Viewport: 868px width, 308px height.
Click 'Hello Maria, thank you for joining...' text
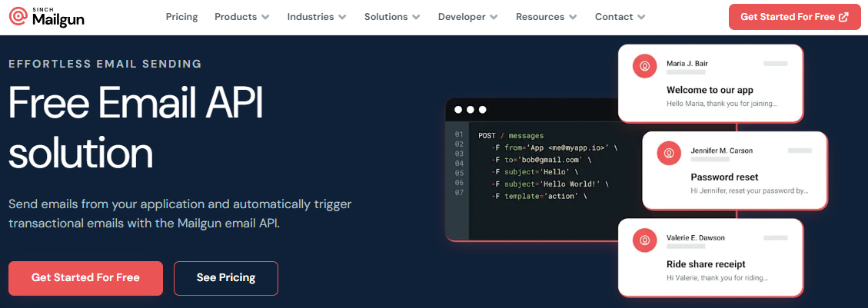722,104
